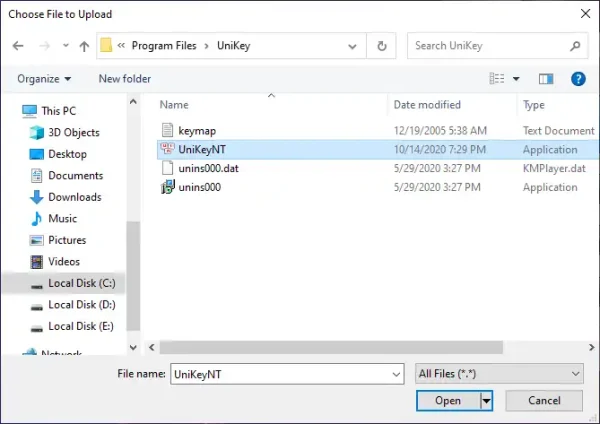Click the search magnifier icon
Image resolution: width=600 pixels, height=424 pixels.
575,46
